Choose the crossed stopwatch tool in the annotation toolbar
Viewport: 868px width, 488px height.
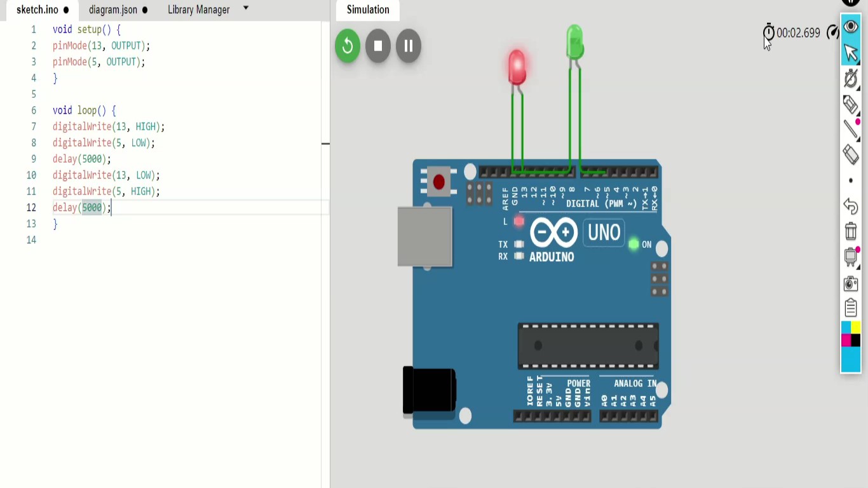(851, 78)
